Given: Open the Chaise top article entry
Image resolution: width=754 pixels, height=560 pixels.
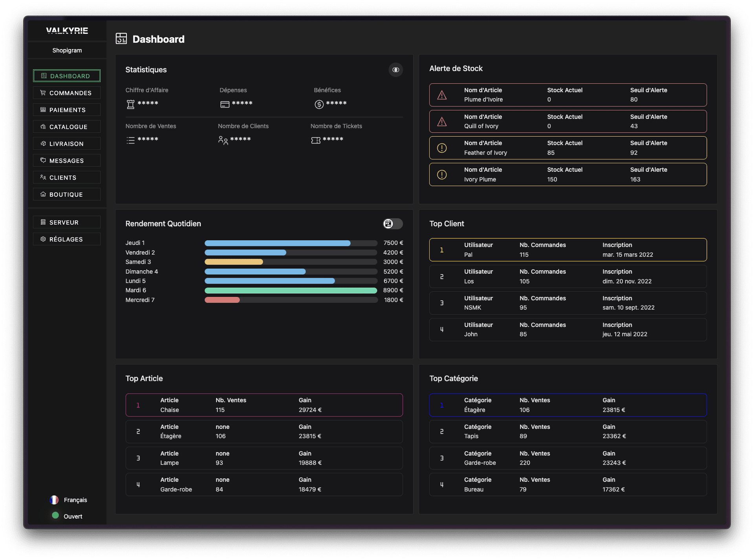Looking at the screenshot, I should click(x=264, y=405).
